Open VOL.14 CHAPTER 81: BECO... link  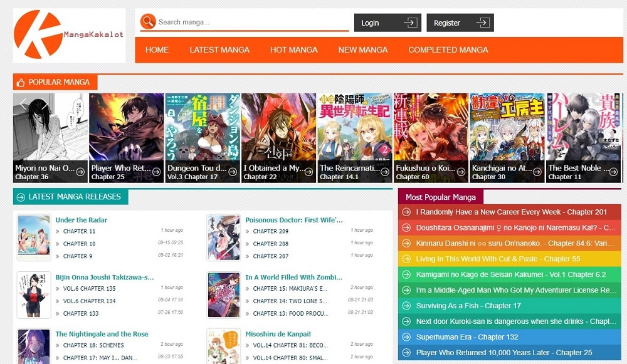click(x=290, y=345)
